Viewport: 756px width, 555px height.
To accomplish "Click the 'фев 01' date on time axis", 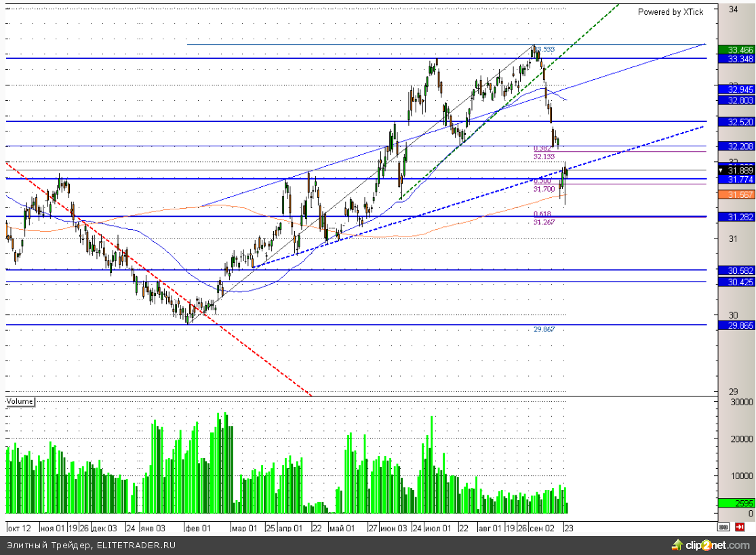I will [199, 527].
